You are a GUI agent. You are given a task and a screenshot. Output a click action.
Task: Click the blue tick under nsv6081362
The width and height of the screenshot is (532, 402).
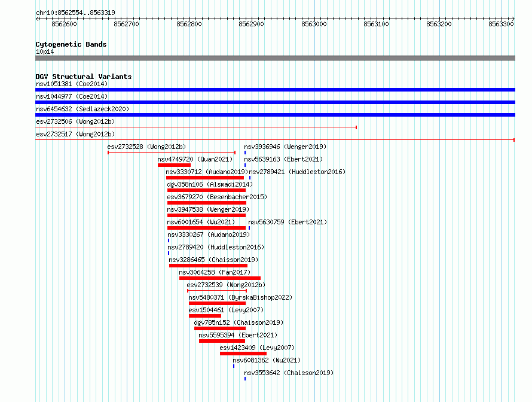[234, 366]
